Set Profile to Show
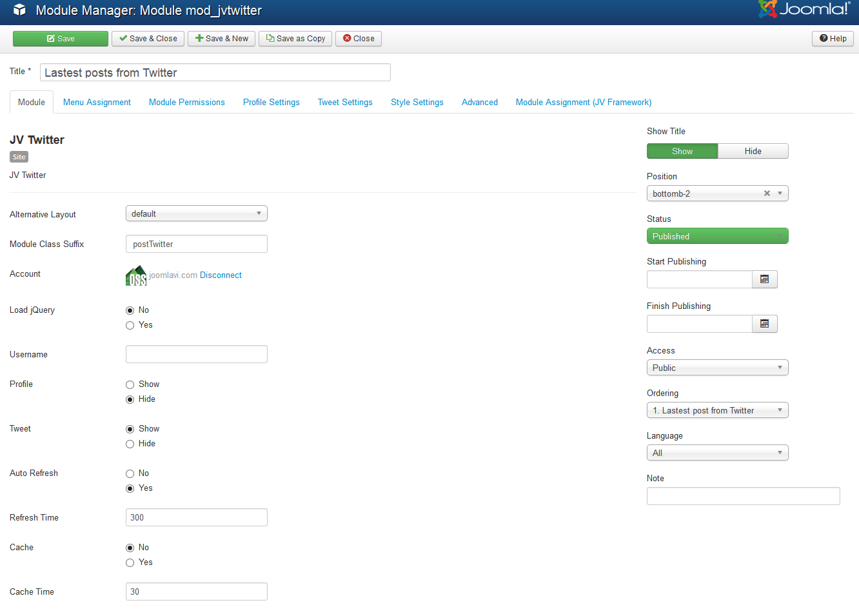 (x=130, y=385)
